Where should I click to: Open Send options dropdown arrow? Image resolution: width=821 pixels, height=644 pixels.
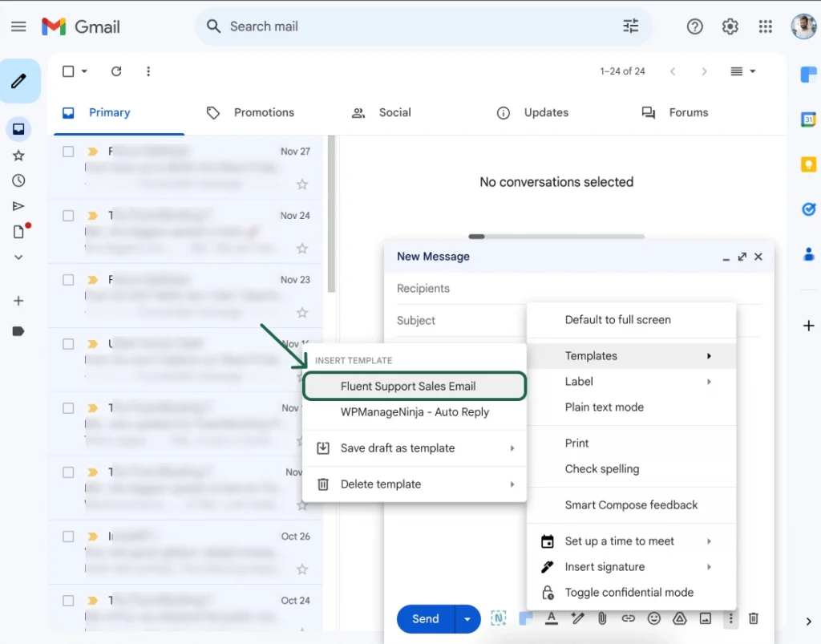(x=467, y=619)
